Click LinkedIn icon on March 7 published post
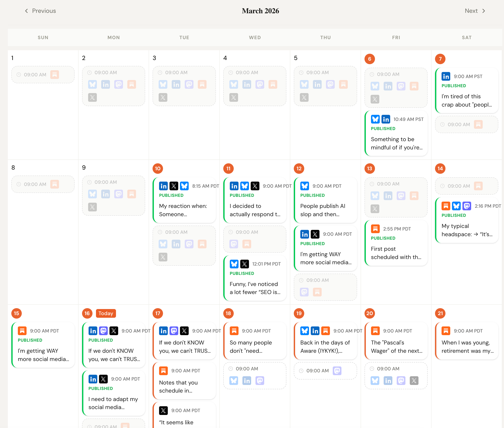The width and height of the screenshot is (504, 428). (x=446, y=76)
